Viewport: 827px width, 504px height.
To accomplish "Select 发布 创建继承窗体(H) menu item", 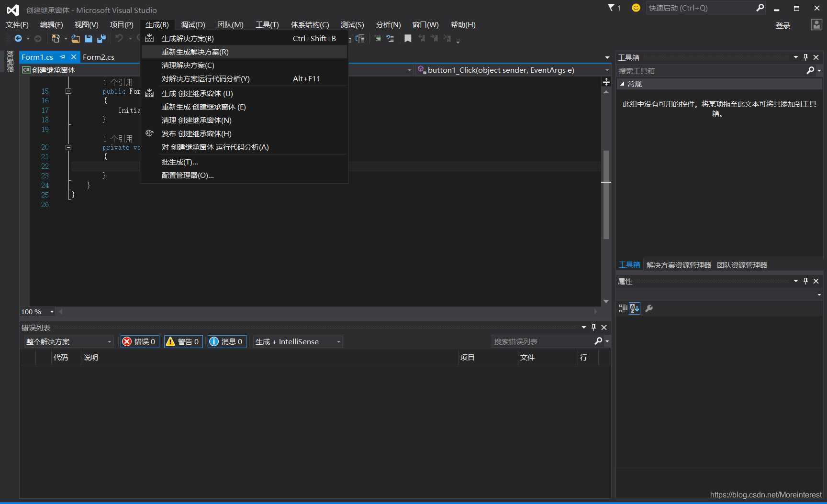I will [x=244, y=134].
